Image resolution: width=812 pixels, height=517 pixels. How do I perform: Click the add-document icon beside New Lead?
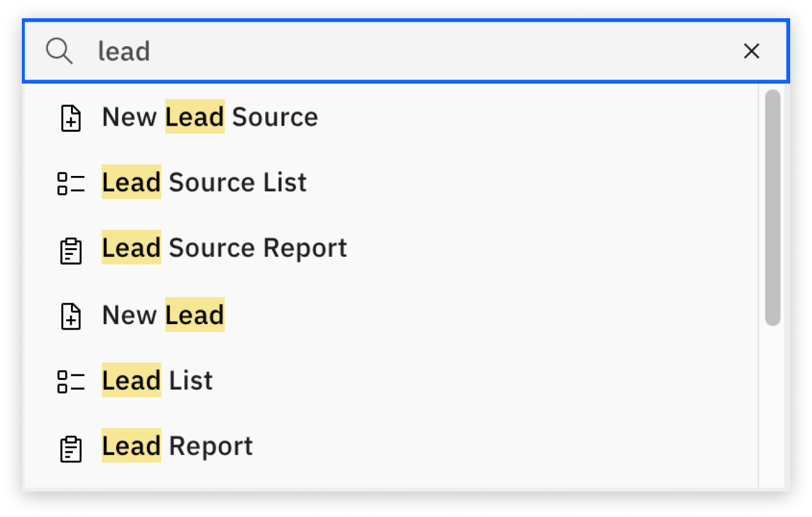(71, 316)
